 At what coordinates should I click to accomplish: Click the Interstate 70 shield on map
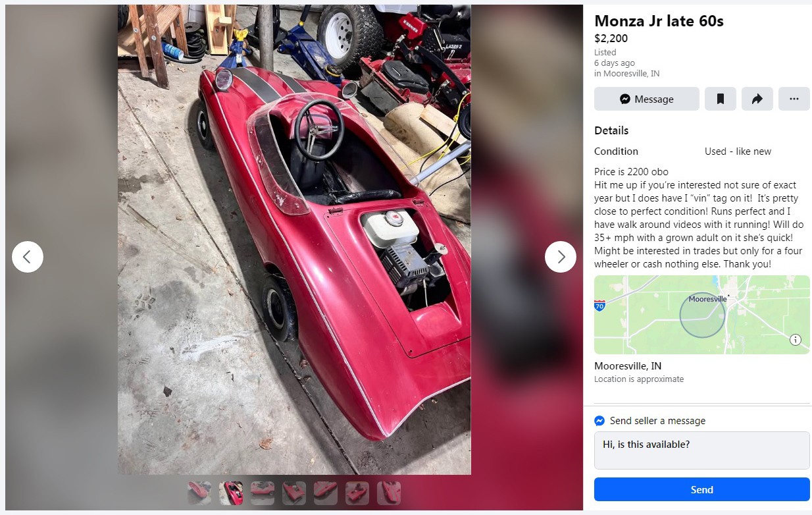point(599,305)
